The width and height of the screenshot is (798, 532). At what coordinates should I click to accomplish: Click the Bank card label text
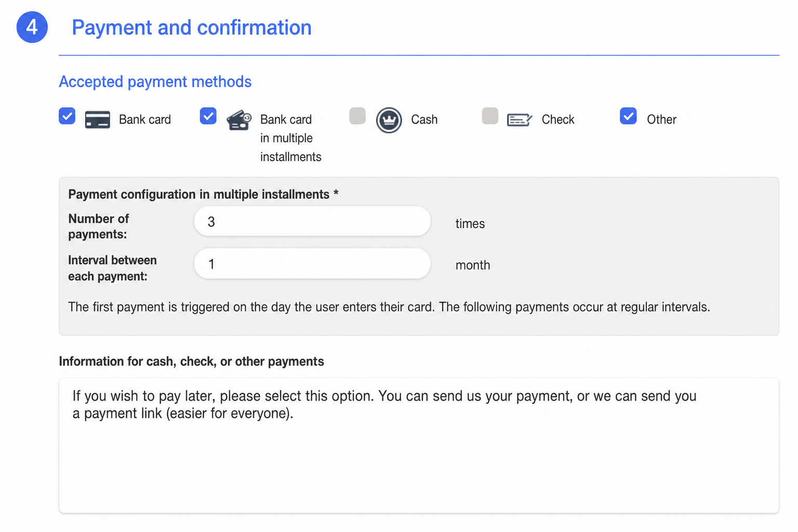click(145, 119)
